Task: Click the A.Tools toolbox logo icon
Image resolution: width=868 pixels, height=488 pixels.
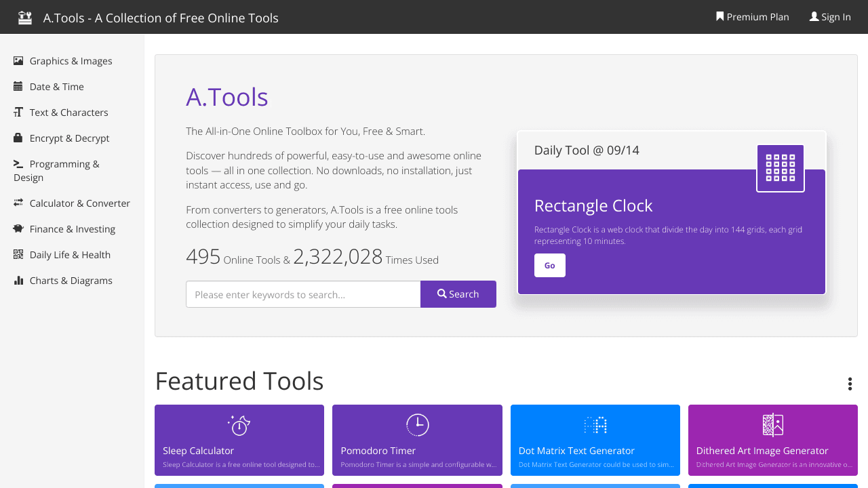Action: 25,18
